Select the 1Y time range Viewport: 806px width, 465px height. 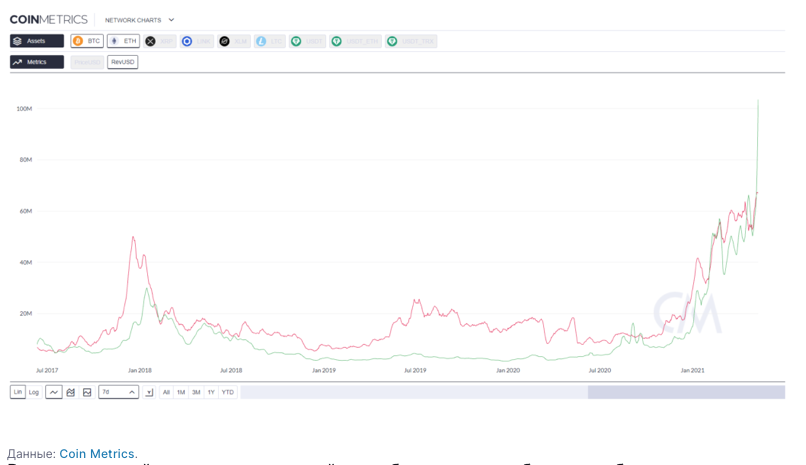pyautogui.click(x=211, y=392)
